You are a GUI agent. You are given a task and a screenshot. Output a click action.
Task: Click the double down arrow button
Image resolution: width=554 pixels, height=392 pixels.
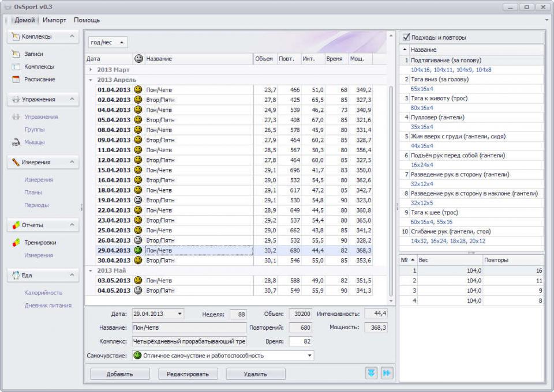click(x=371, y=374)
